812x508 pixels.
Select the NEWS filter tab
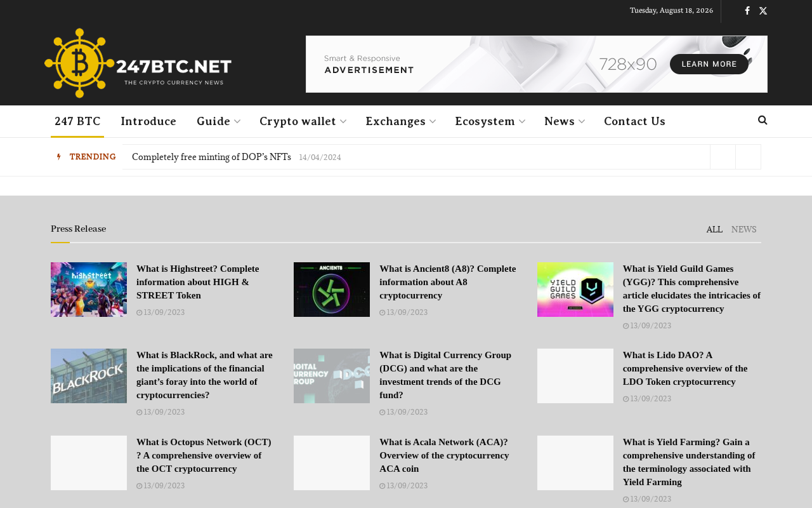point(744,230)
